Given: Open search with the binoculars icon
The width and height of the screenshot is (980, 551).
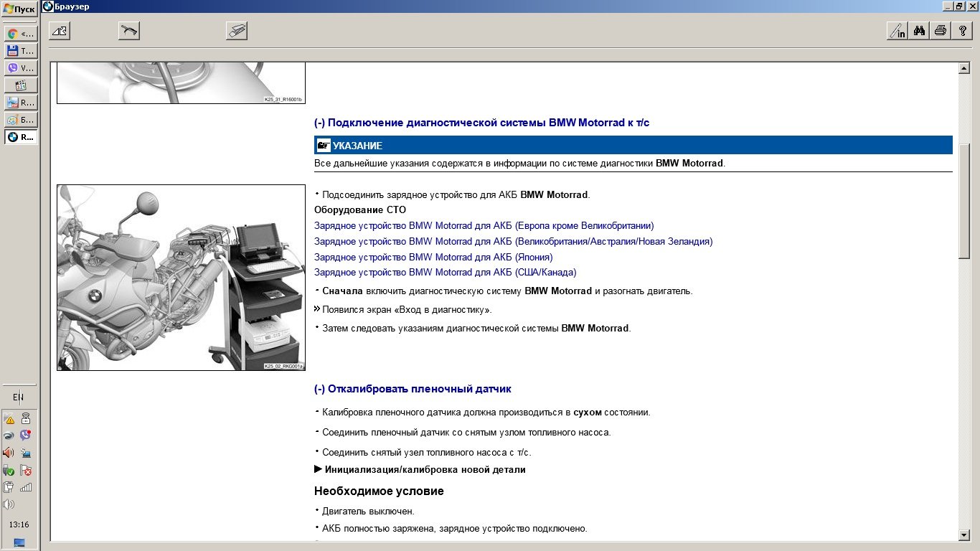Looking at the screenshot, I should (919, 30).
